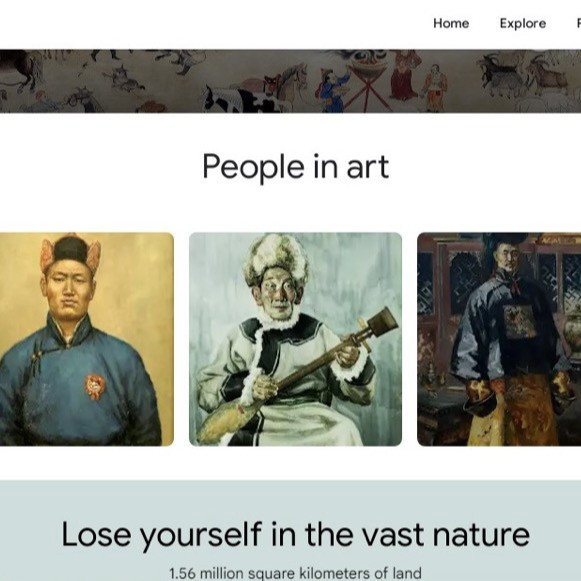The image size is (581, 581).
Task: Click the white fur hat of the musician
Action: [276, 258]
